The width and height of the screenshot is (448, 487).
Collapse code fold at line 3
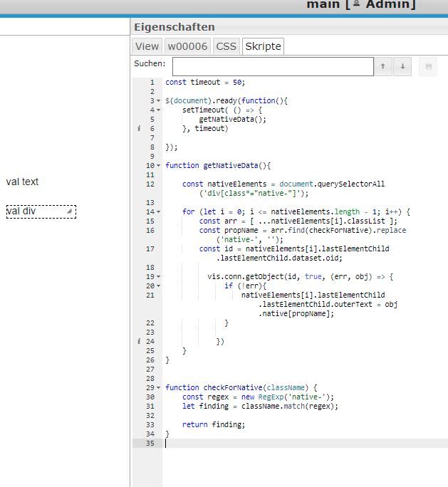[158, 100]
